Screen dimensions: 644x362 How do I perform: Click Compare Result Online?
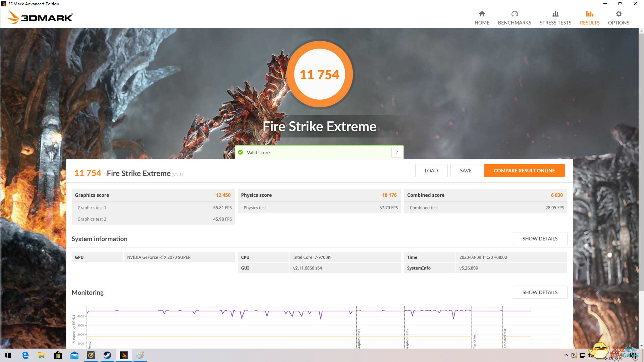524,171
